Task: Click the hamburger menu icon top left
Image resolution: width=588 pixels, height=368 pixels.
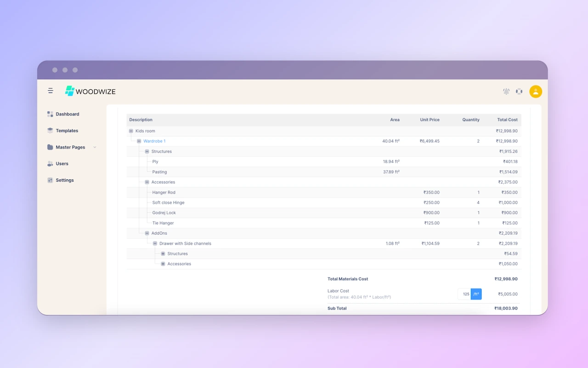Action: click(x=51, y=91)
